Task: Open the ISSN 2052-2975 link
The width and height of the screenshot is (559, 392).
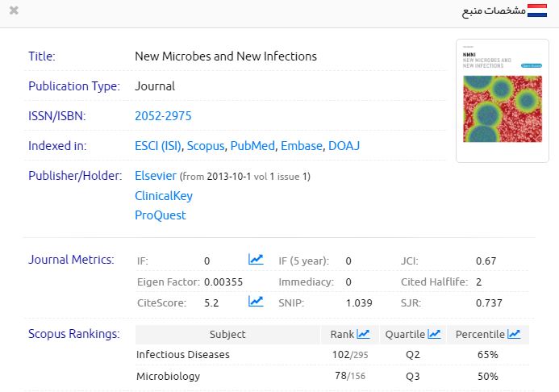Action: click(163, 116)
